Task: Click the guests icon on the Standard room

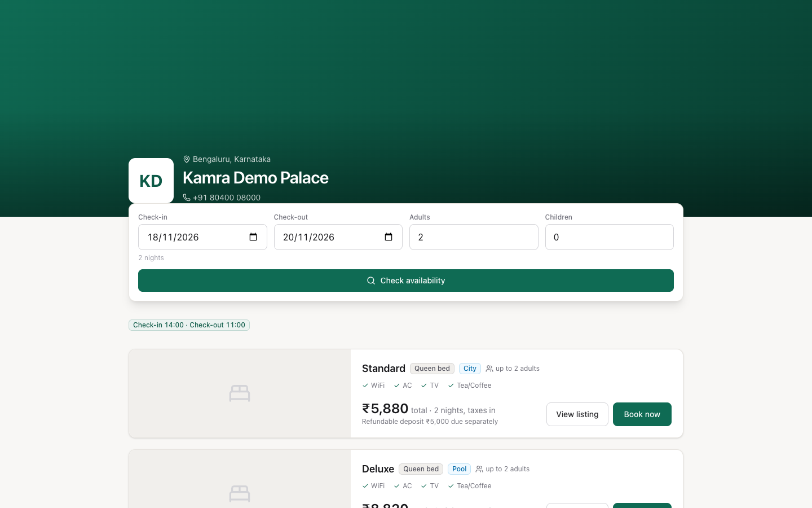Action: coord(489,369)
